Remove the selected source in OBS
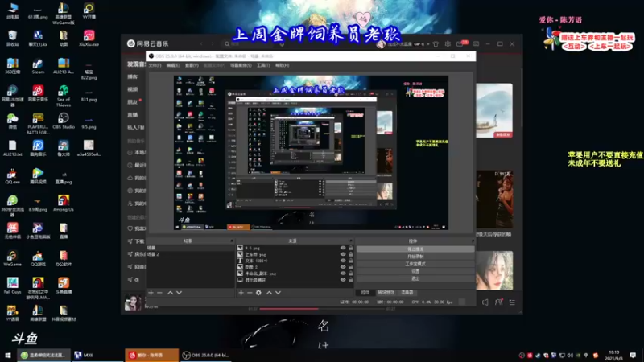Image resolution: width=644 pixels, height=362 pixels. [x=250, y=293]
